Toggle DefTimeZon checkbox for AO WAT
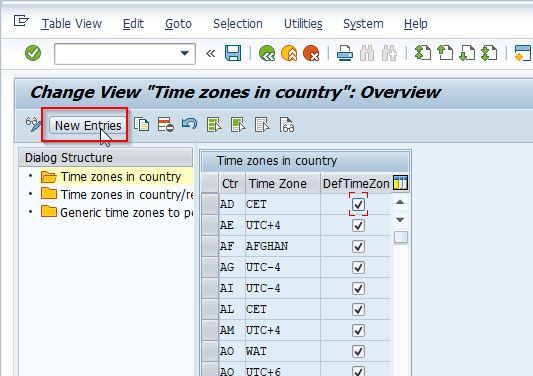The height and width of the screenshot is (376, 533). [x=358, y=351]
